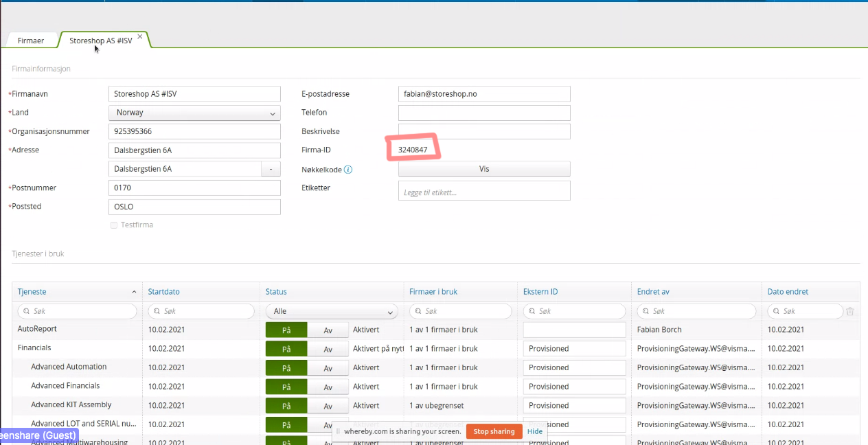Click the Nøkkelkode info icon
The image size is (868, 445).
point(348,170)
